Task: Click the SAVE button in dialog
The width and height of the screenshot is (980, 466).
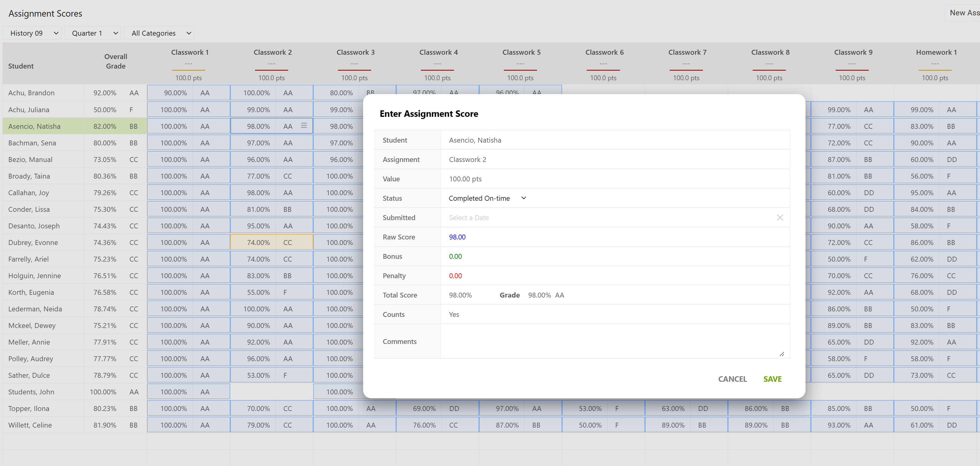Action: pos(772,379)
